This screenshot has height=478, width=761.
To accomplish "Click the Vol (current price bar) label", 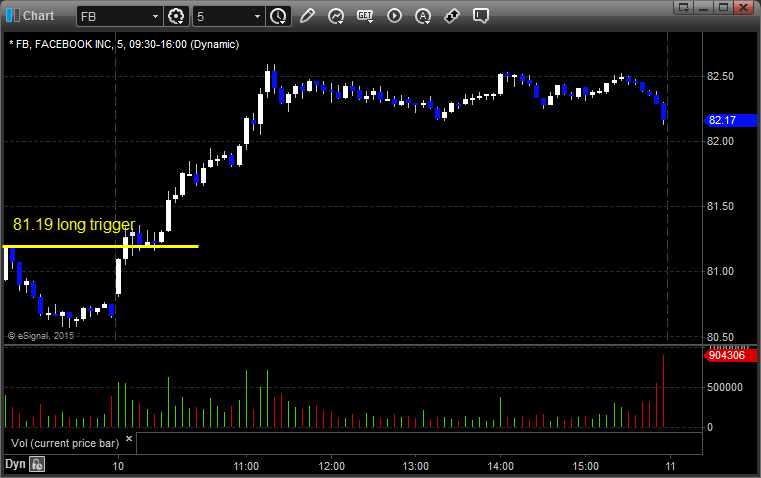I will [65, 443].
